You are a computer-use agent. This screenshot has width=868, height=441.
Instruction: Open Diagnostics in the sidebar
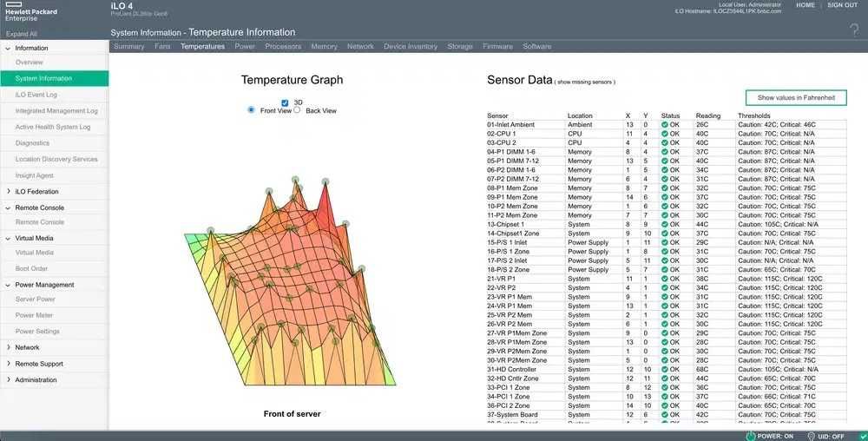tap(33, 142)
